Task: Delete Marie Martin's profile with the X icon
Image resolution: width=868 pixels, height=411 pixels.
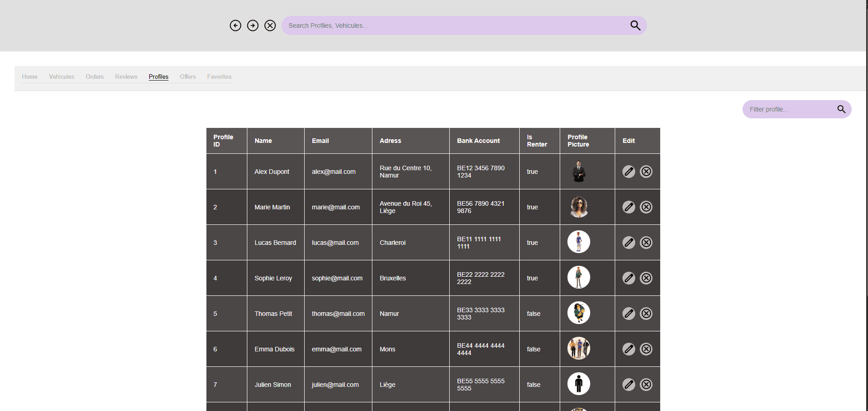Action: click(x=646, y=207)
